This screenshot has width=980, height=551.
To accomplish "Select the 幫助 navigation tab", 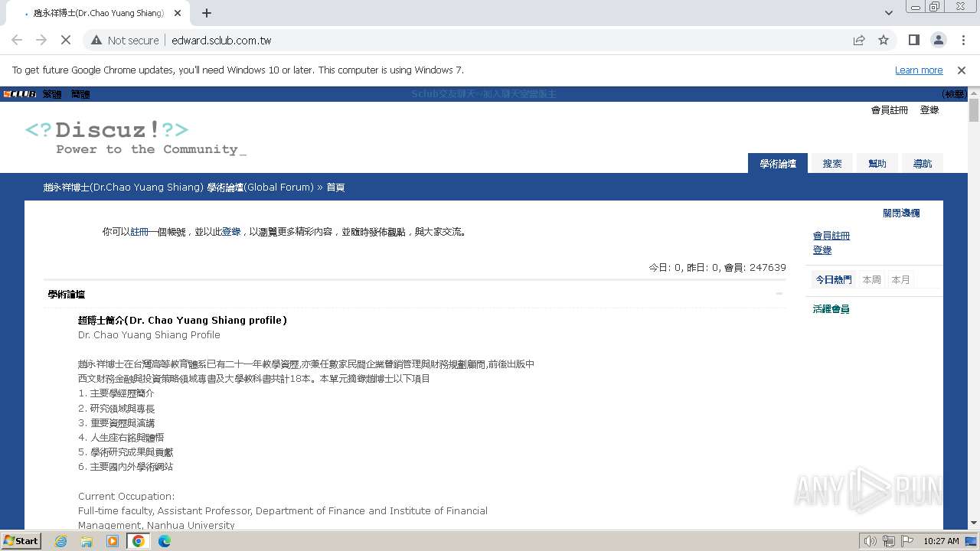I will click(x=877, y=163).
